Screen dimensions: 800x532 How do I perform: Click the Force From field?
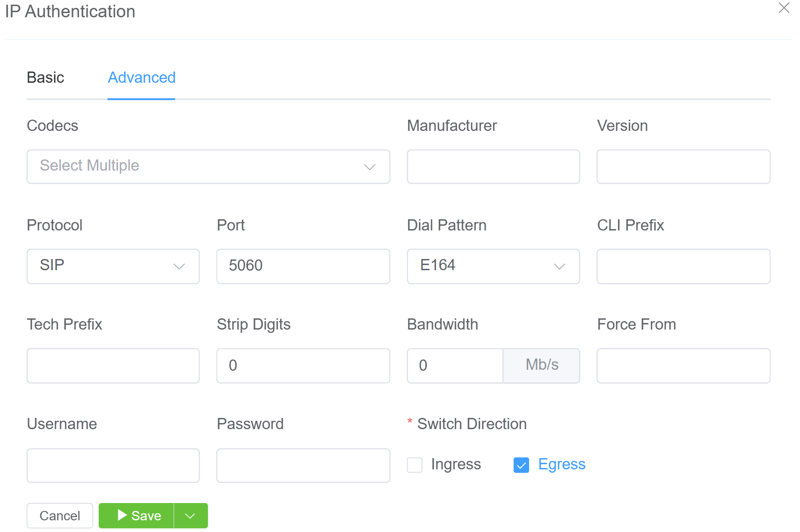click(x=683, y=366)
